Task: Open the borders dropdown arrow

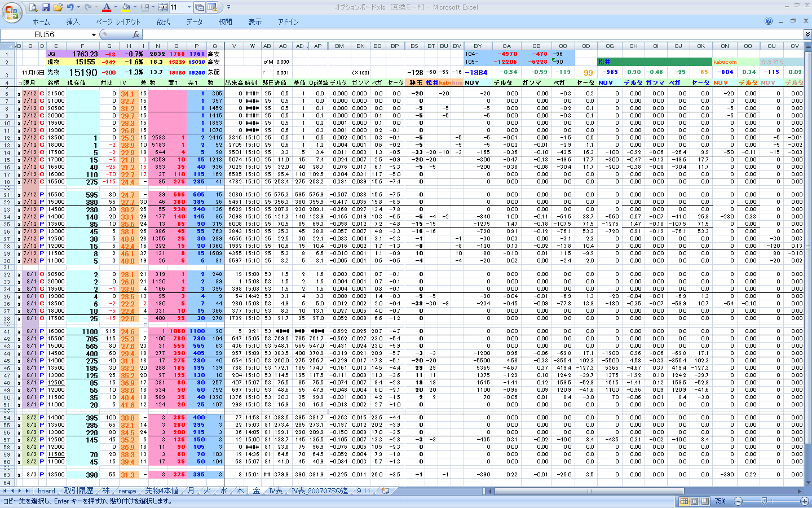Action: point(153,7)
